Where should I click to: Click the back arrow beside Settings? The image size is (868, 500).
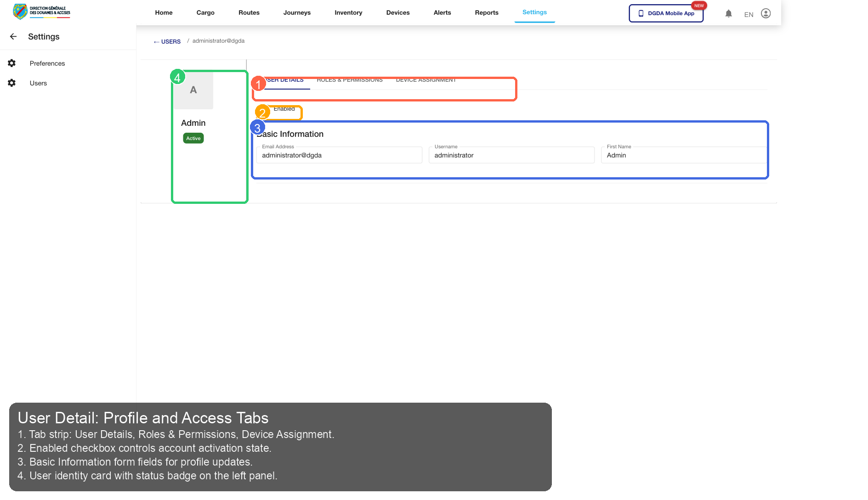click(13, 36)
